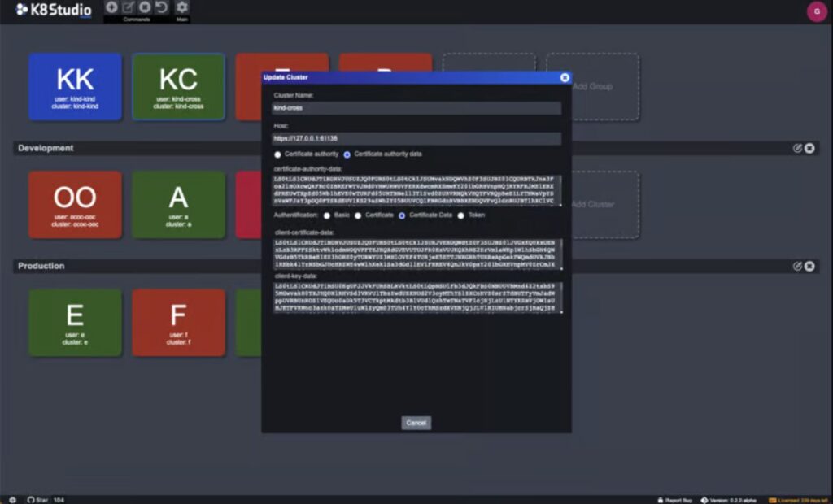833x504 pixels.
Task: Click into the client-certificate-data text area
Action: [x=417, y=254]
